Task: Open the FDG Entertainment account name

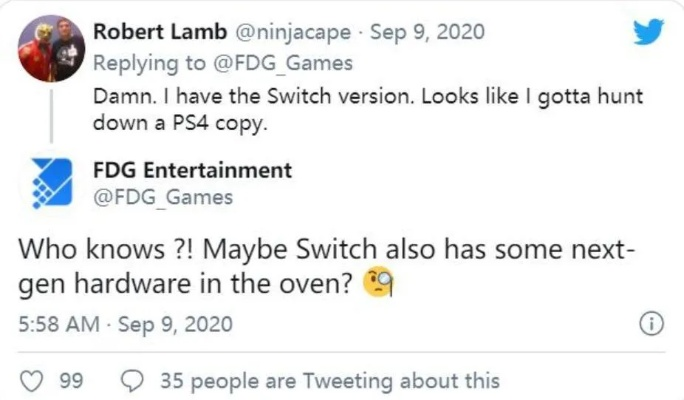Action: pos(192,170)
